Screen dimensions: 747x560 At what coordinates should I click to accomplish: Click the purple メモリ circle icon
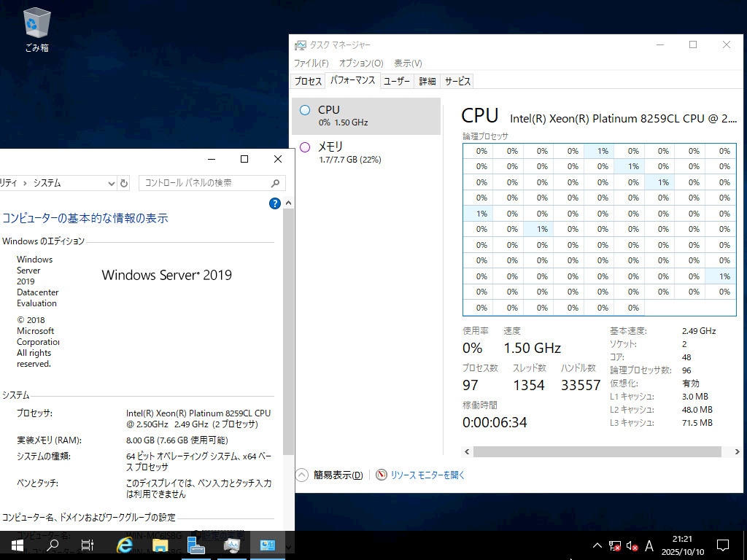pos(305,147)
